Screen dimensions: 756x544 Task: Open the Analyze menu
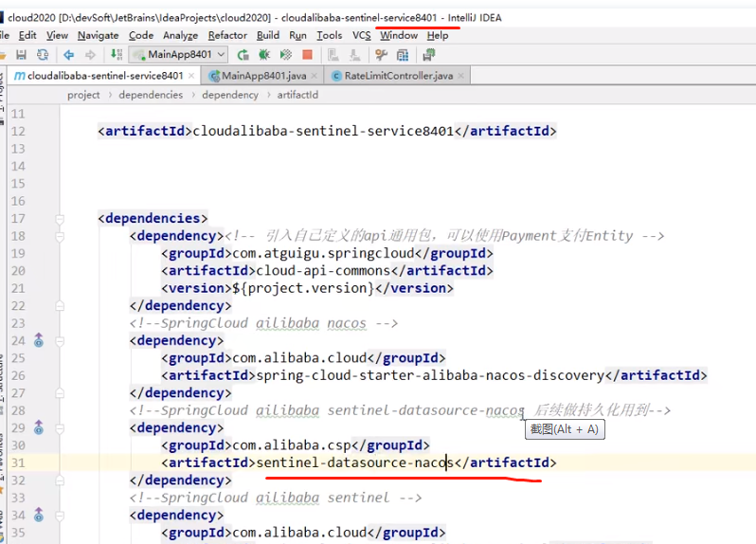point(180,35)
